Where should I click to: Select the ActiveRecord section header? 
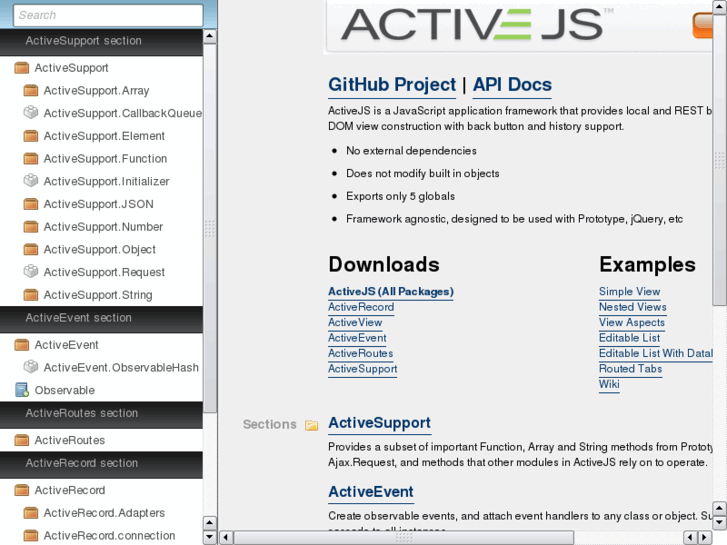pos(101,464)
